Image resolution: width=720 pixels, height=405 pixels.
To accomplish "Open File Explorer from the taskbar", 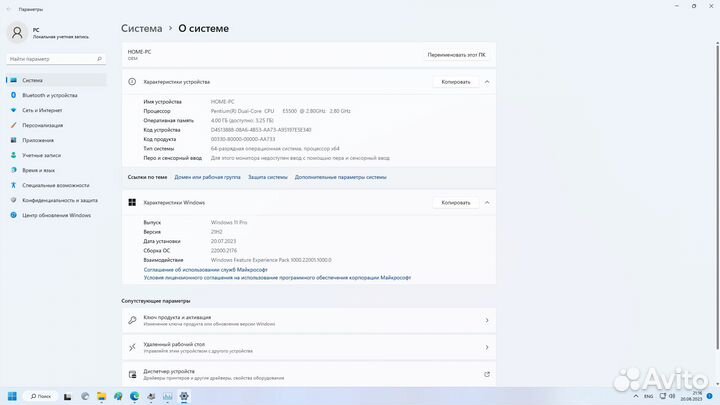I will (101, 396).
